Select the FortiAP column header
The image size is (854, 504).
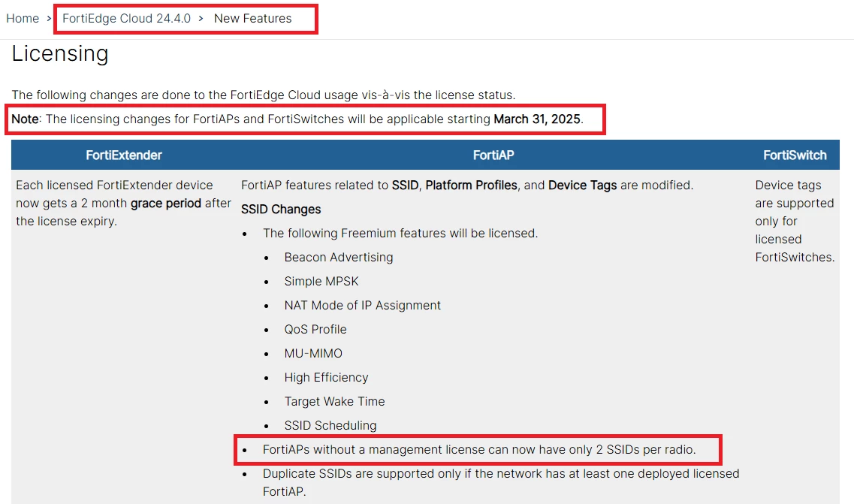(493, 155)
